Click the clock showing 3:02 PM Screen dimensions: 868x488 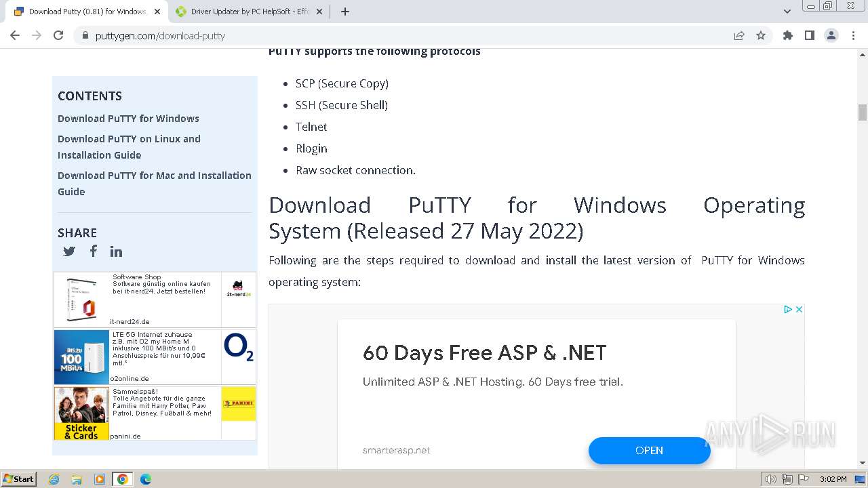coord(833,479)
